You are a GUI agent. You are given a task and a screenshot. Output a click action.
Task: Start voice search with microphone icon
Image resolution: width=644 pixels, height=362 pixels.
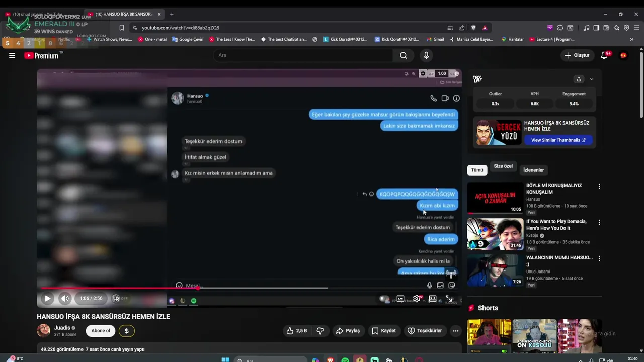pyautogui.click(x=426, y=55)
